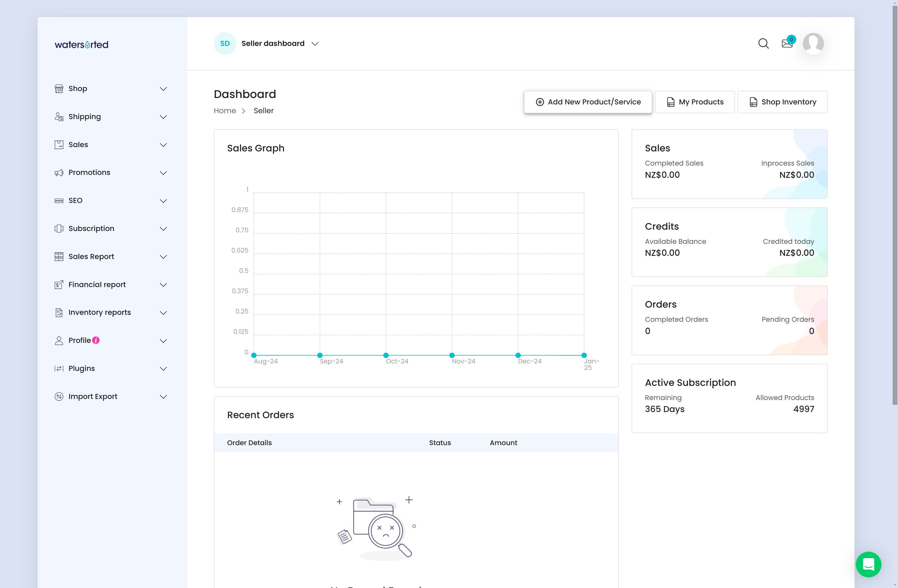Open the Subscription sidebar menu
The height and width of the screenshot is (588, 898).
point(91,228)
